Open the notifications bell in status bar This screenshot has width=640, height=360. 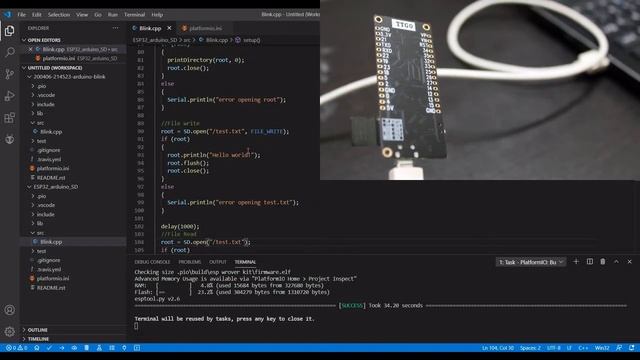click(x=632, y=348)
